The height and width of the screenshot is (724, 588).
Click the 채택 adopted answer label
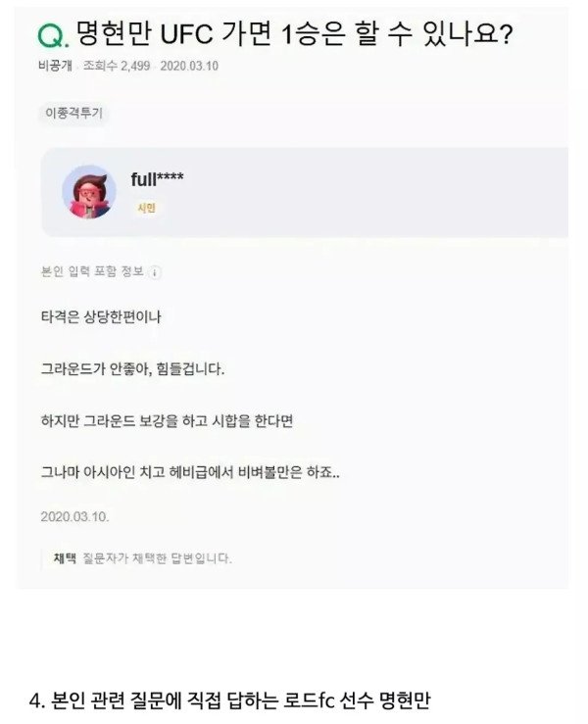click(x=65, y=558)
